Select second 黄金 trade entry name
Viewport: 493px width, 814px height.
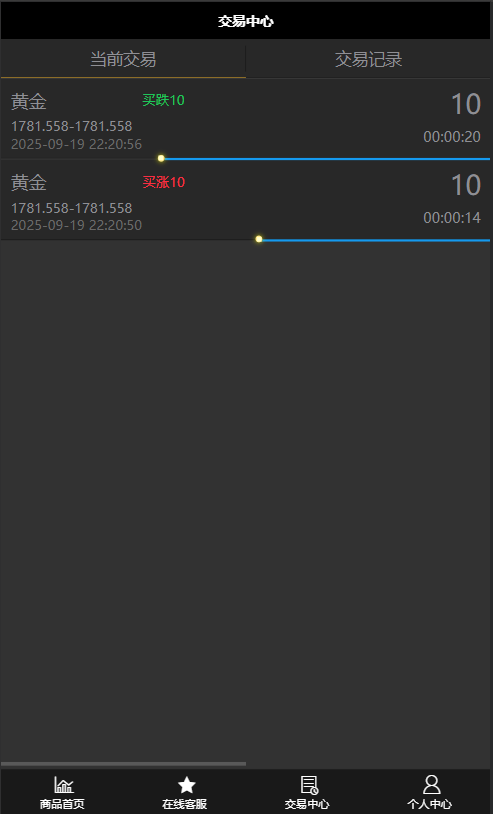[29, 183]
